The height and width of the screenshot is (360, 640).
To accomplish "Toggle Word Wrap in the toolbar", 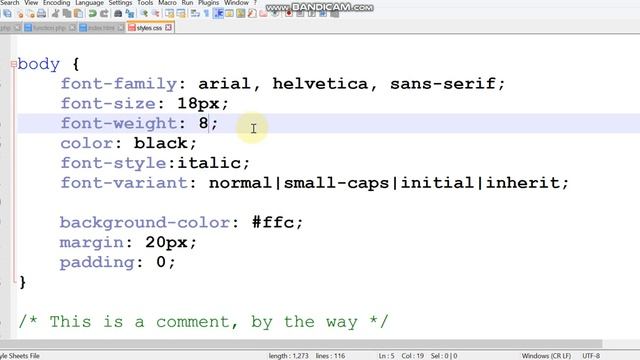I will coord(195,13).
